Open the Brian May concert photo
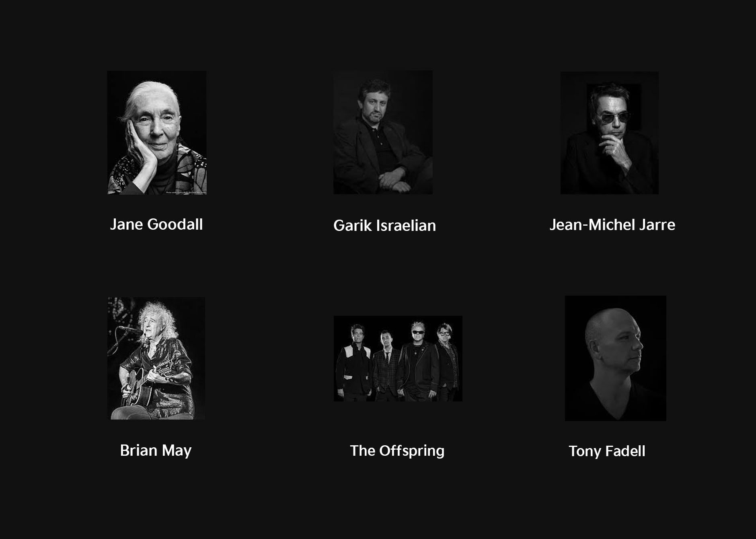 (x=156, y=358)
